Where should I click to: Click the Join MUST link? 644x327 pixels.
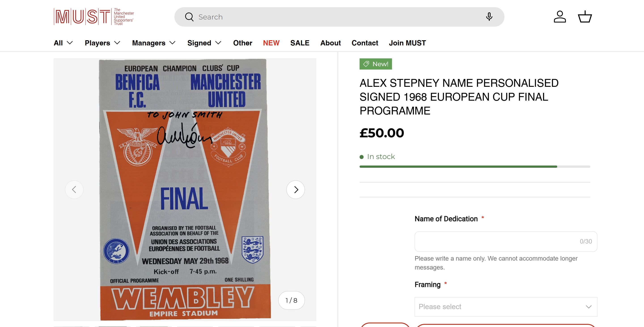pyautogui.click(x=407, y=43)
